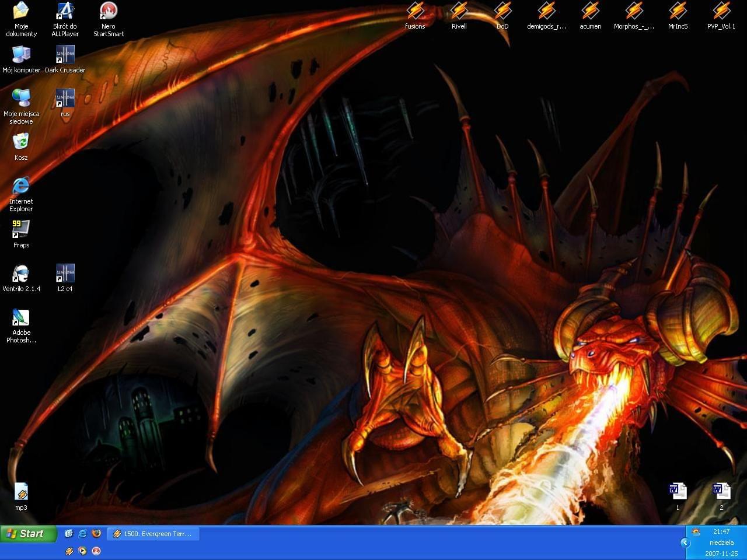This screenshot has height=560, width=747.
Task: Expand hidden system tray icons
Action: [x=685, y=542]
